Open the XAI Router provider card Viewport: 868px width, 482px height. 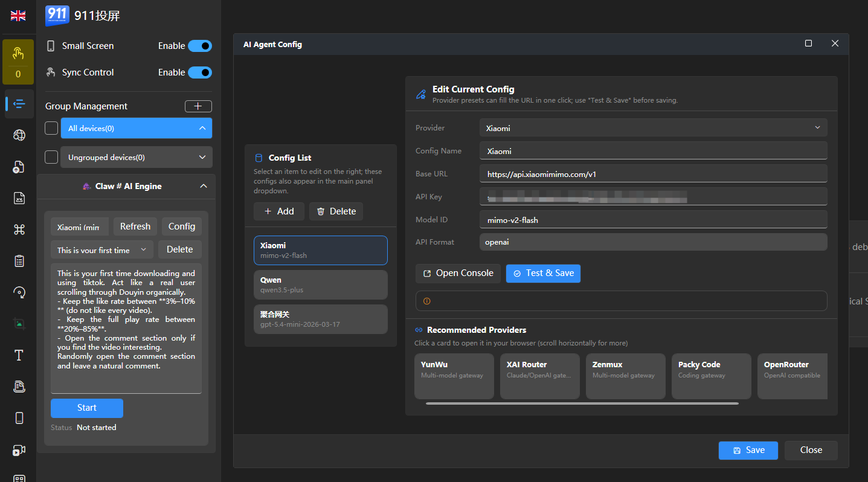(x=540, y=376)
